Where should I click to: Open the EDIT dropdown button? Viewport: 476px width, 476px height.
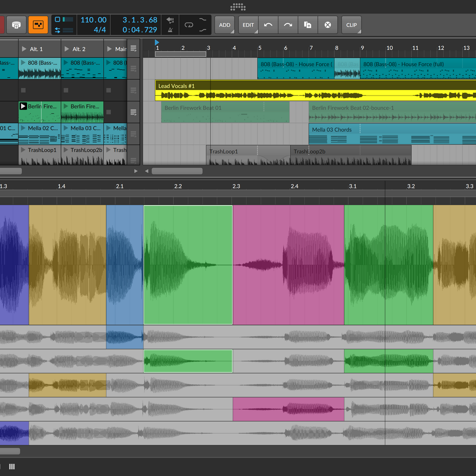click(x=248, y=25)
